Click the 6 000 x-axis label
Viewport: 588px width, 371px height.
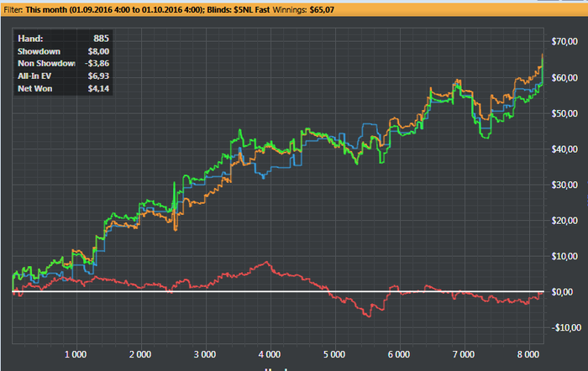399,354
